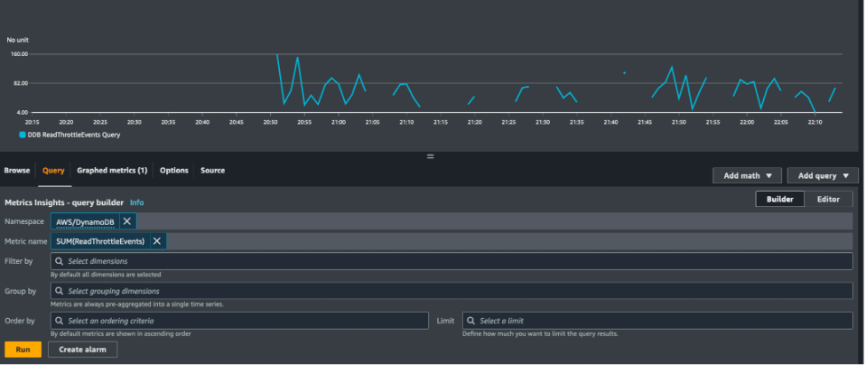The image size is (868, 366).
Task: Open the Source tab
Action: click(212, 171)
